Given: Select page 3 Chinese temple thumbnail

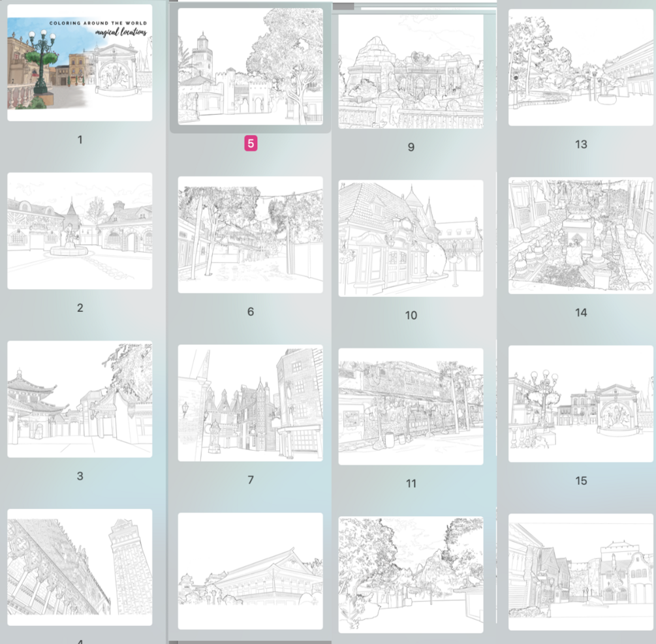Looking at the screenshot, I should (x=80, y=399).
